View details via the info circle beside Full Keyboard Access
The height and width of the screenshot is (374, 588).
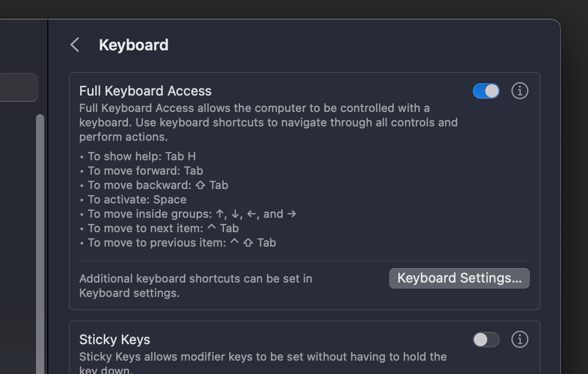point(520,91)
